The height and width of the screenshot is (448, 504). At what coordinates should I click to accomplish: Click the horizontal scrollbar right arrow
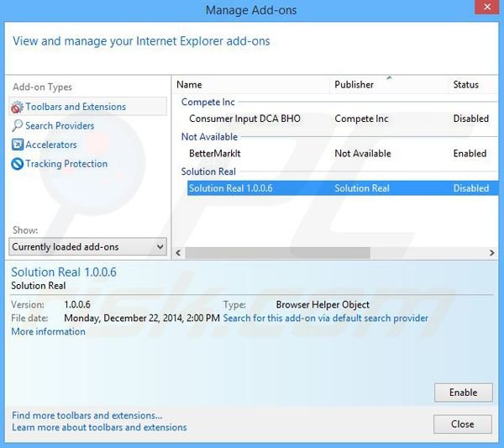[x=492, y=253]
